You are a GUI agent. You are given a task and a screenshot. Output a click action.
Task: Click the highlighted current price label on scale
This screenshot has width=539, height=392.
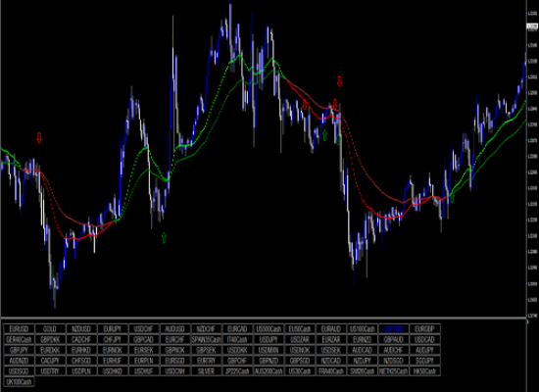click(x=532, y=26)
